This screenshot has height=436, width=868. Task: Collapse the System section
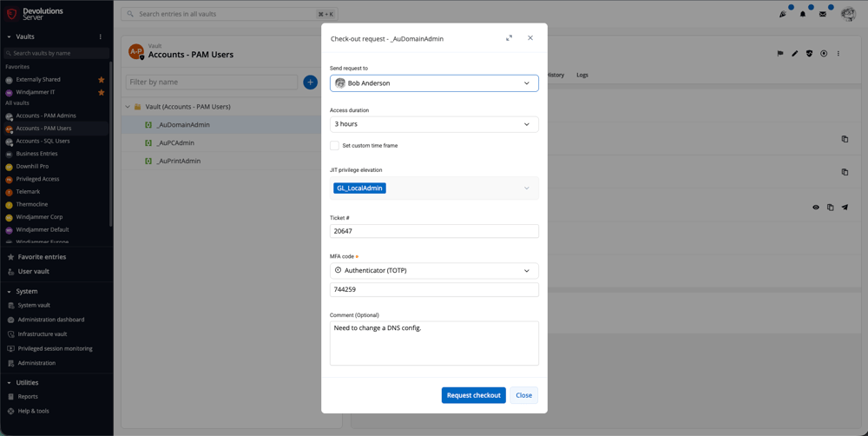pos(9,292)
